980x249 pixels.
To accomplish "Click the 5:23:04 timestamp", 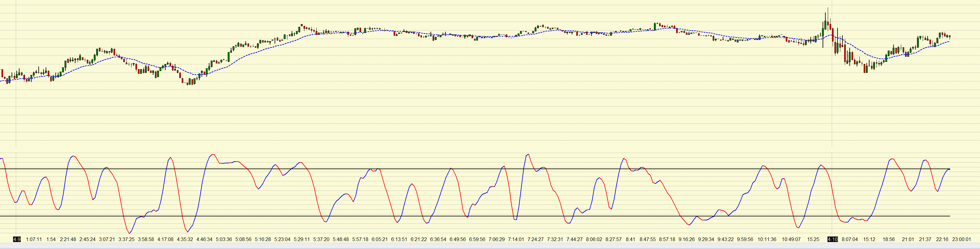I will pos(282,240).
